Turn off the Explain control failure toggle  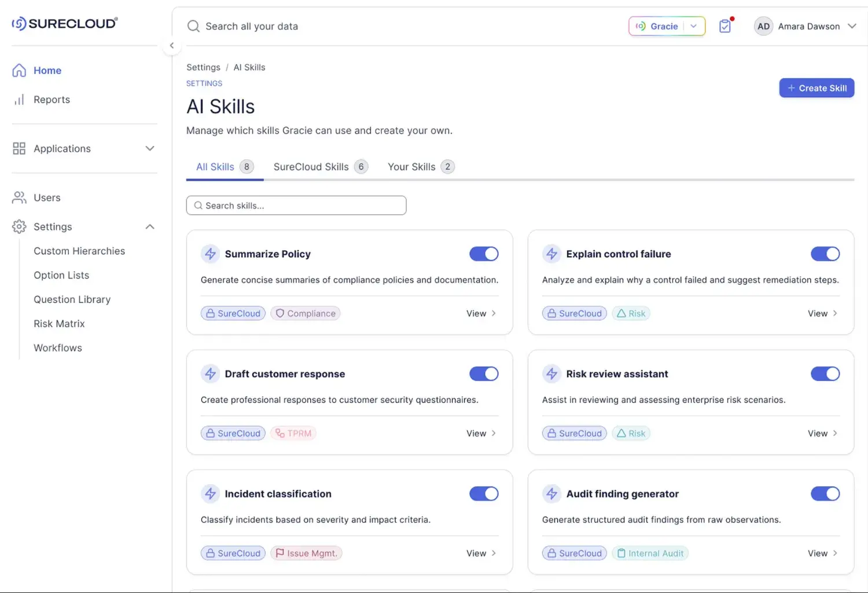pyautogui.click(x=825, y=254)
